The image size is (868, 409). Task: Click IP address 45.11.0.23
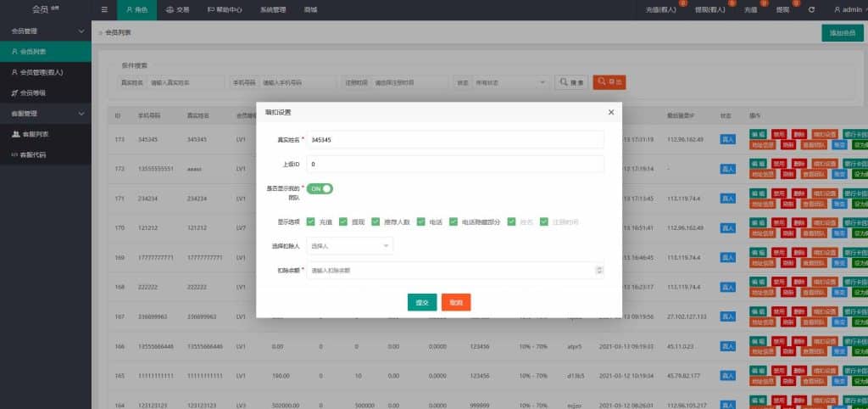coord(679,346)
